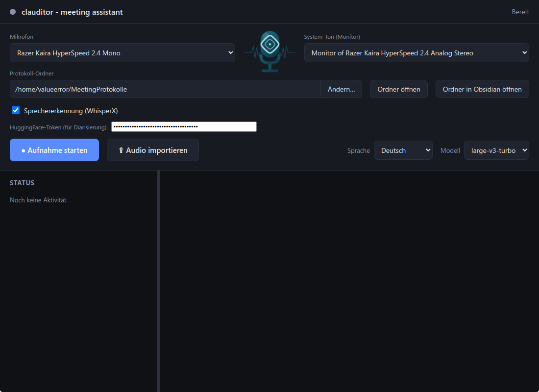The width and height of the screenshot is (539, 392).
Task: Toggle Sprechererkennung (WhisperX) checkbox
Action: [x=16, y=110]
